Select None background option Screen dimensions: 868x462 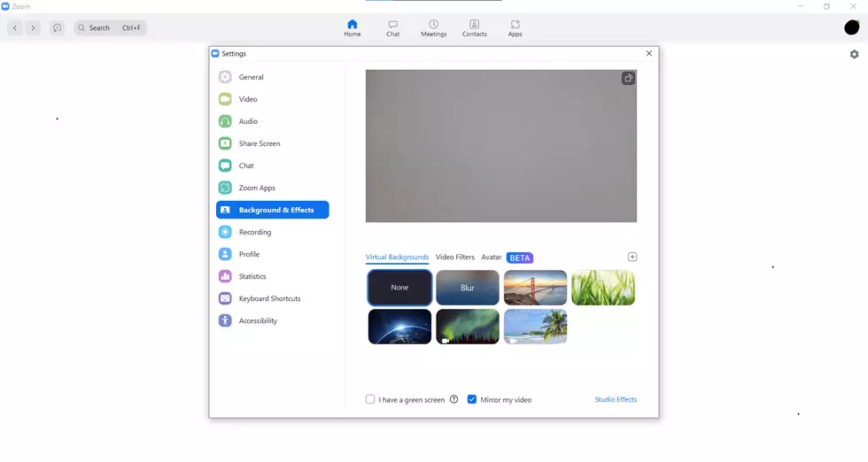click(x=399, y=288)
